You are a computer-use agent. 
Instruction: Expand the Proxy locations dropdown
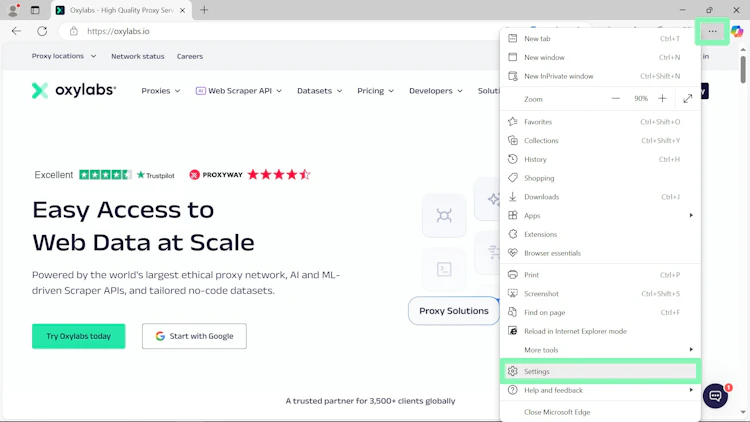click(64, 56)
